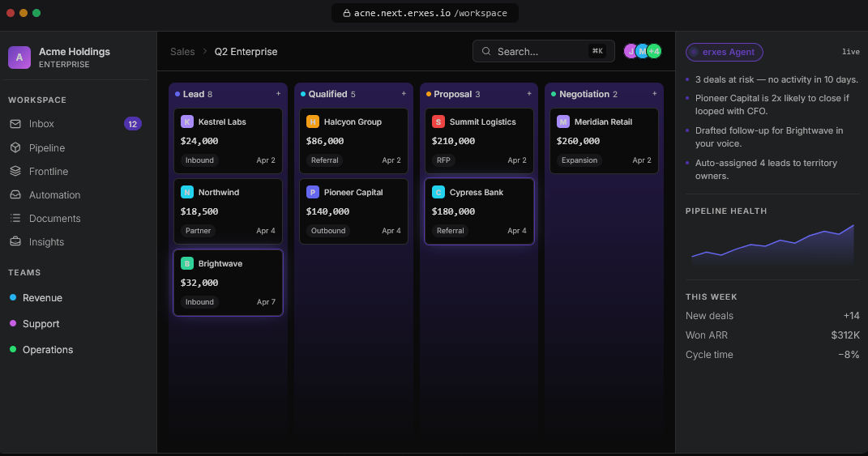Click the +4 members avatar

(x=654, y=52)
